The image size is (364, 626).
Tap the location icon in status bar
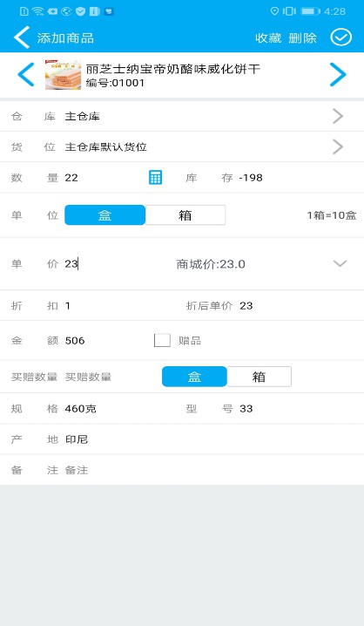(x=274, y=11)
